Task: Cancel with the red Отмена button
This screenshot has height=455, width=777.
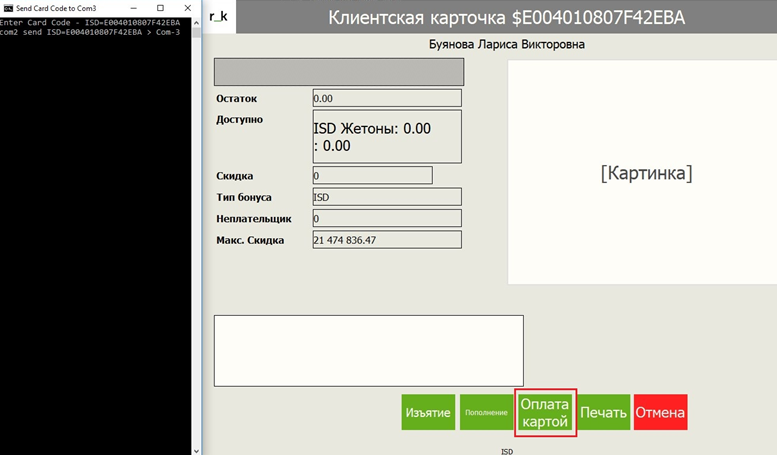Action: [x=660, y=413]
